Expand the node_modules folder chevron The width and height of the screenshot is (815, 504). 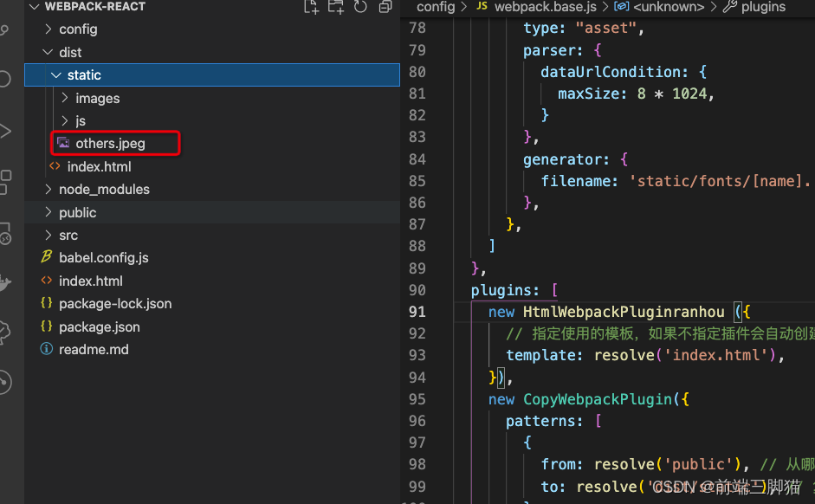coord(49,189)
